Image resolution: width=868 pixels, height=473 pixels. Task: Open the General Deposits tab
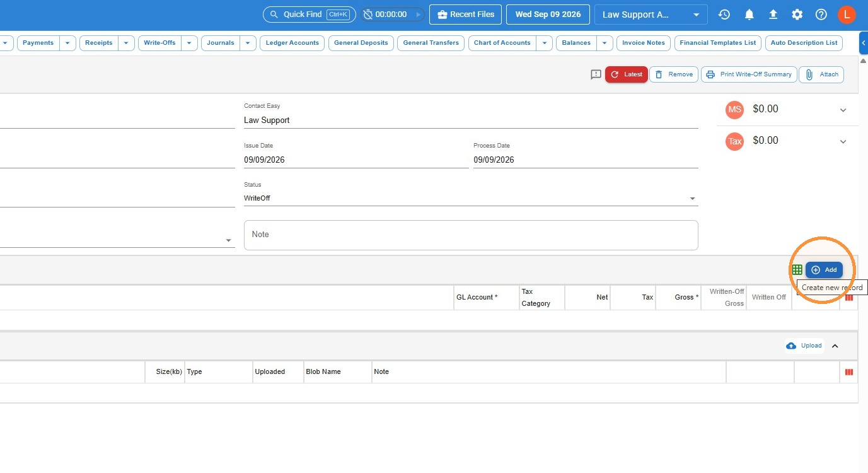361,43
